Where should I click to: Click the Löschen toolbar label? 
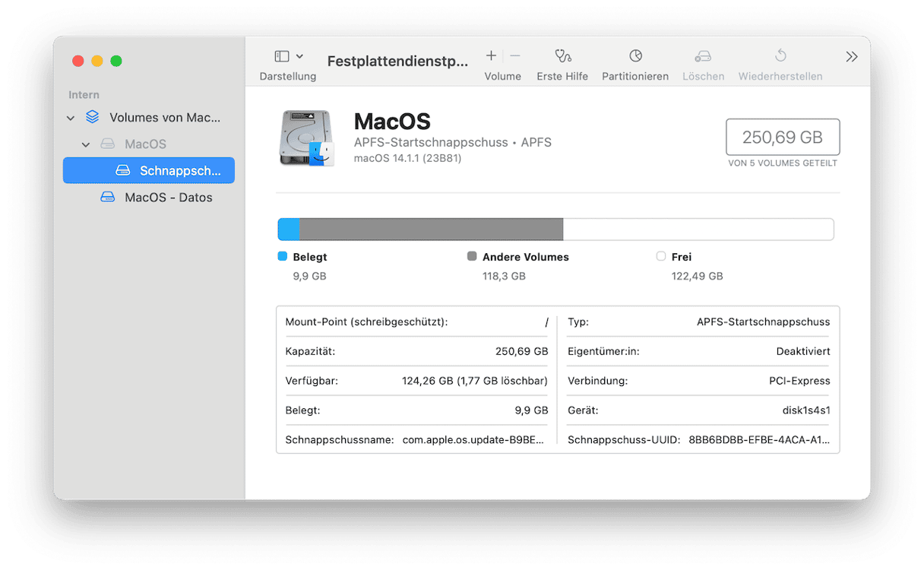[704, 77]
